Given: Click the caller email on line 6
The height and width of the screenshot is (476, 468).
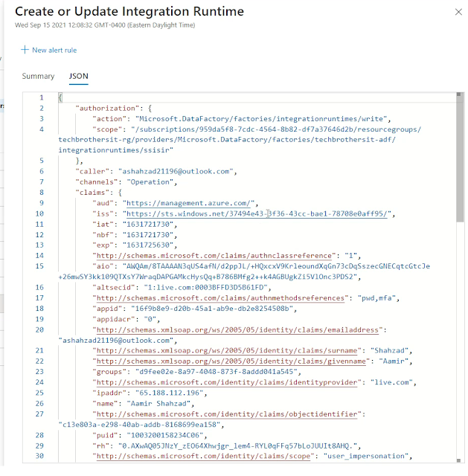Looking at the screenshot, I should tap(176, 172).
